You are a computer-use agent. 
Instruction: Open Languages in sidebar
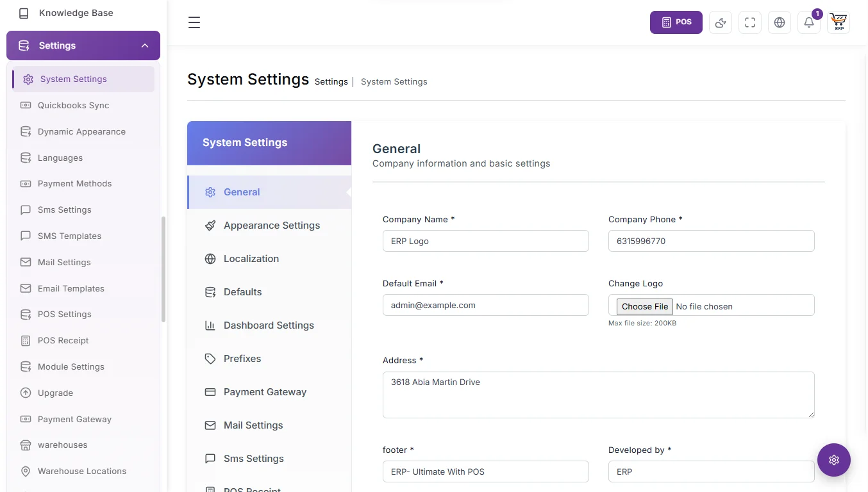(x=60, y=158)
